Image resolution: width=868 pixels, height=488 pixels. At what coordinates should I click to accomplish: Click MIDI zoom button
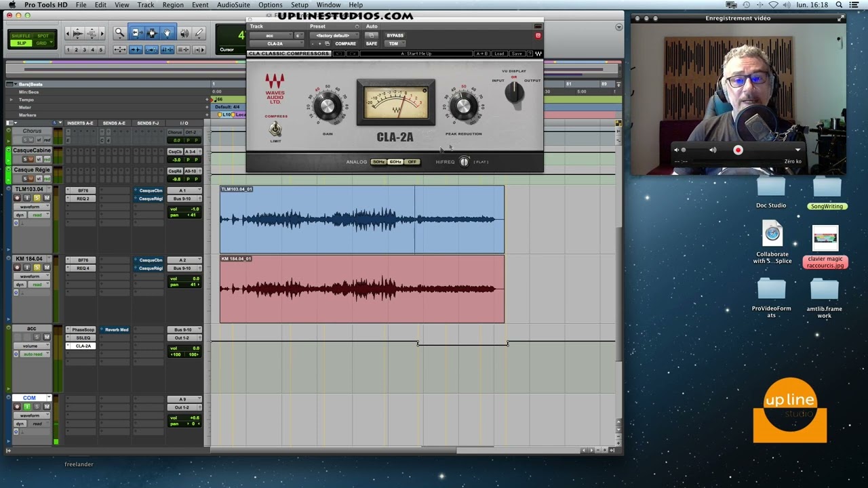coord(92,33)
